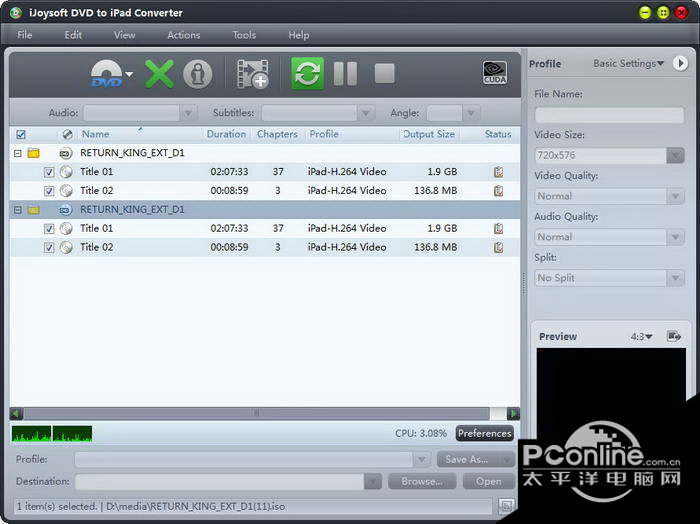The image size is (700, 524).
Task: Open the Edit menu
Action: [73, 35]
